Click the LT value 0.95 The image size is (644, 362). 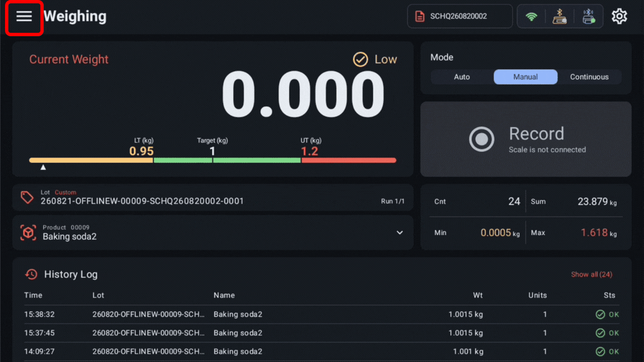coord(141,151)
